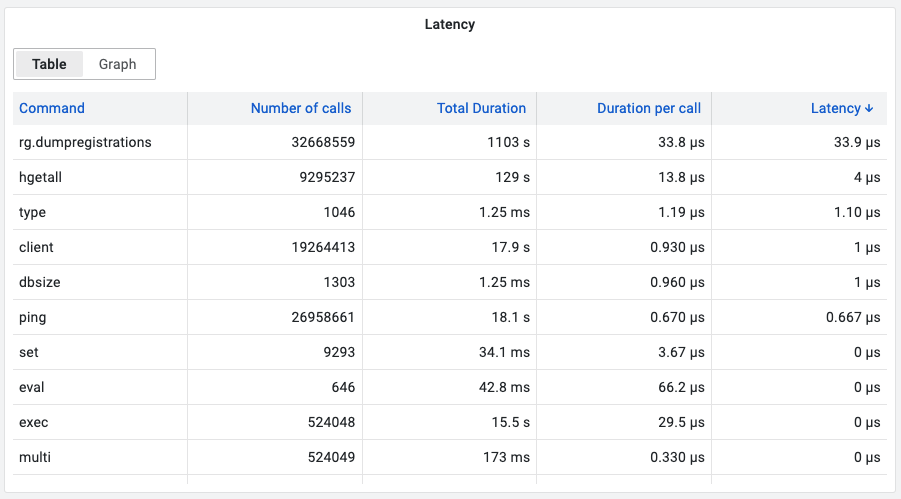Click the exec command row
The width and height of the screenshot is (901, 499).
pyautogui.click(x=450, y=423)
